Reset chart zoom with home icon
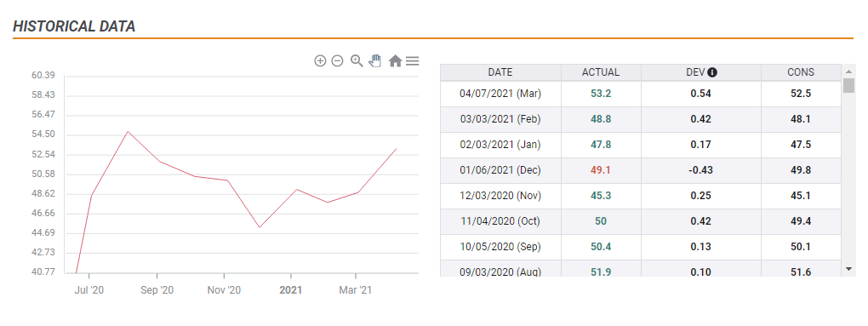Viewport: 868px width, 326px height. coord(395,61)
